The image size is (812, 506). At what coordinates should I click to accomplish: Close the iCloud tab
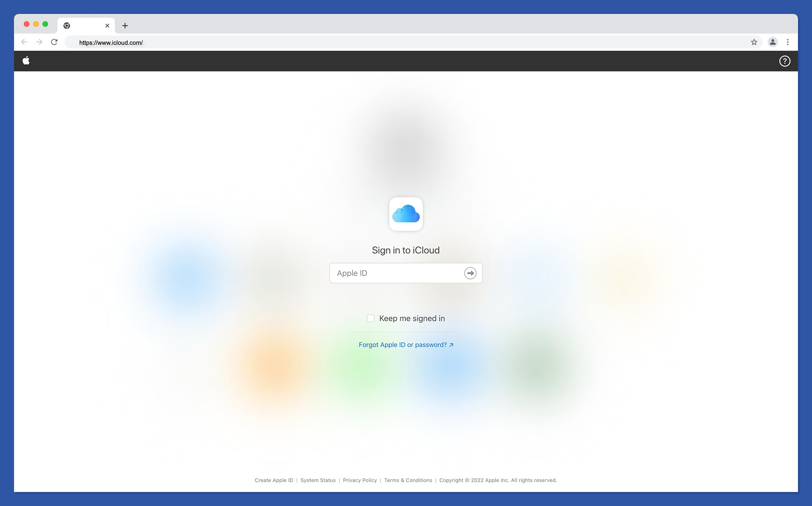[107, 25]
